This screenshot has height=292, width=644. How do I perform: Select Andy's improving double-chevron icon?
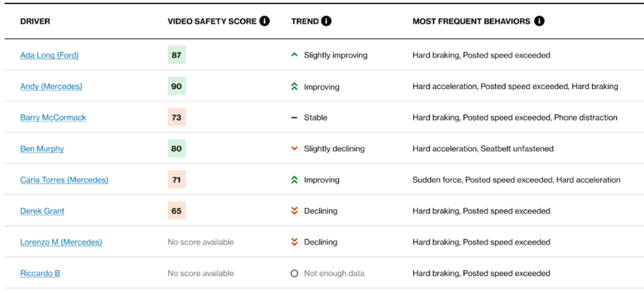(x=295, y=86)
